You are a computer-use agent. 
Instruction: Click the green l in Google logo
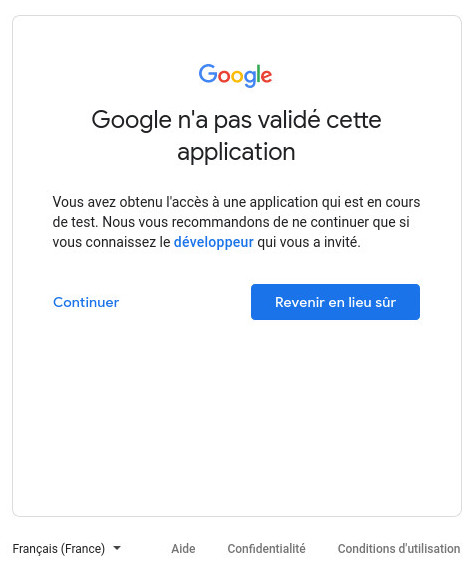[x=258, y=73]
